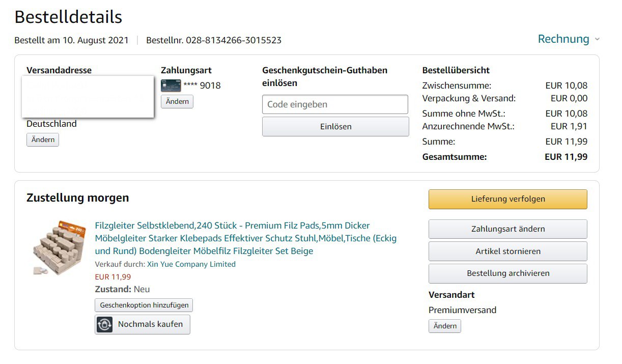Screen dimensions: 622x364
Task: Track the delivery with Lieferung verfolgen
Action: pyautogui.click(x=507, y=199)
